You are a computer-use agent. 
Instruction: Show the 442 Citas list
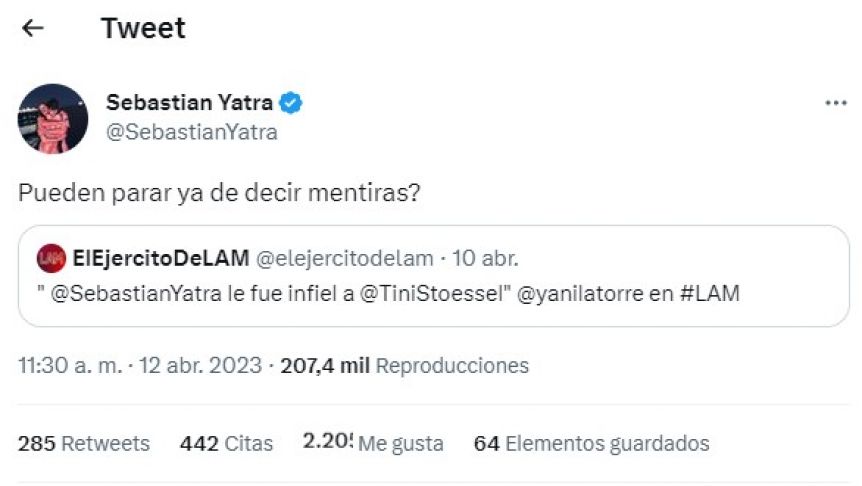226,444
